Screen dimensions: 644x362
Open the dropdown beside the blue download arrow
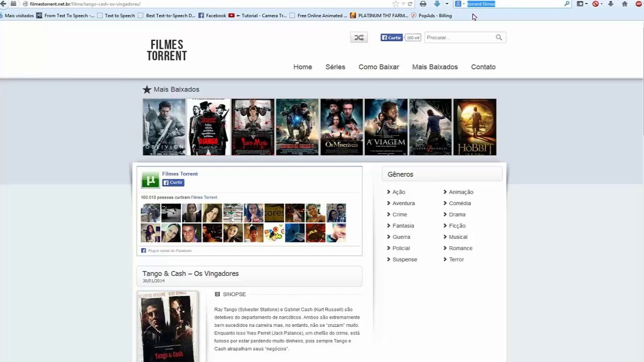447,4
